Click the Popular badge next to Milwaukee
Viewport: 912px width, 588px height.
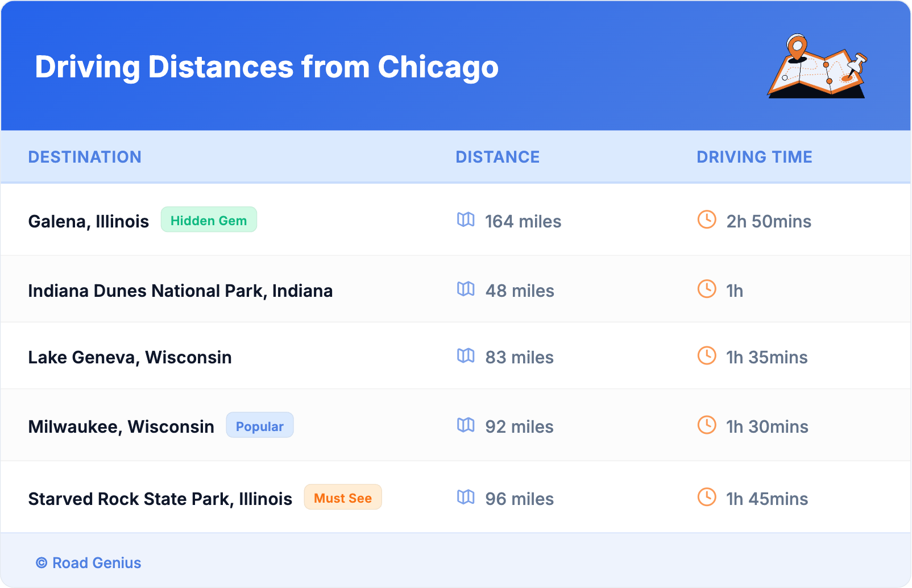point(260,425)
